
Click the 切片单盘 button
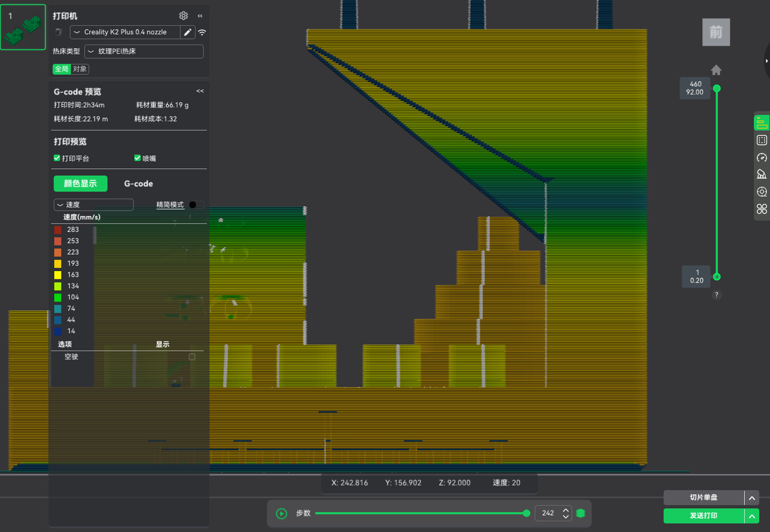pyautogui.click(x=703, y=498)
